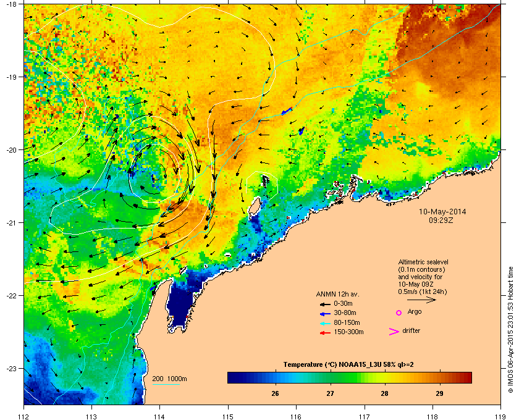
Task: Click longitude axis label '115'
Action: pos(228,416)
